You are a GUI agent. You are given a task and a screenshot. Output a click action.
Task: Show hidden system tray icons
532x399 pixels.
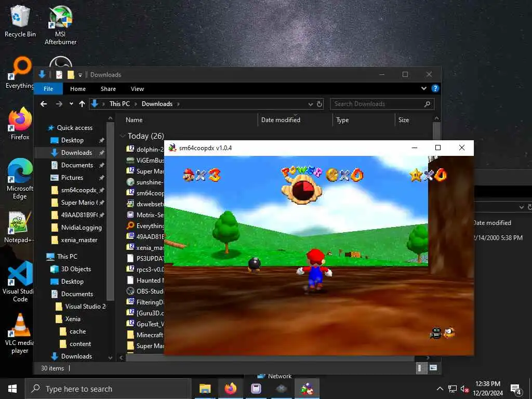coord(440,389)
